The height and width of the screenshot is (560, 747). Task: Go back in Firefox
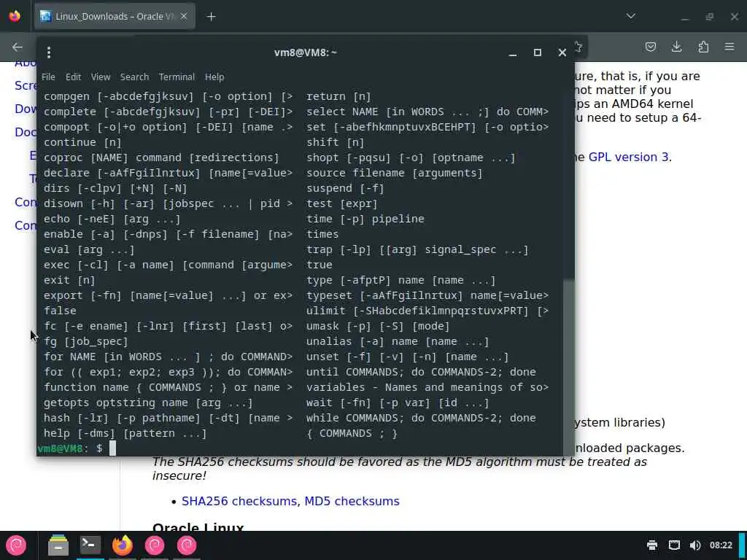point(18,47)
